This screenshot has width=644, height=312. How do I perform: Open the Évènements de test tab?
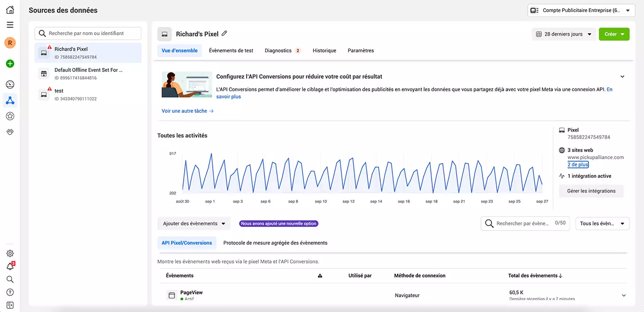(x=231, y=50)
